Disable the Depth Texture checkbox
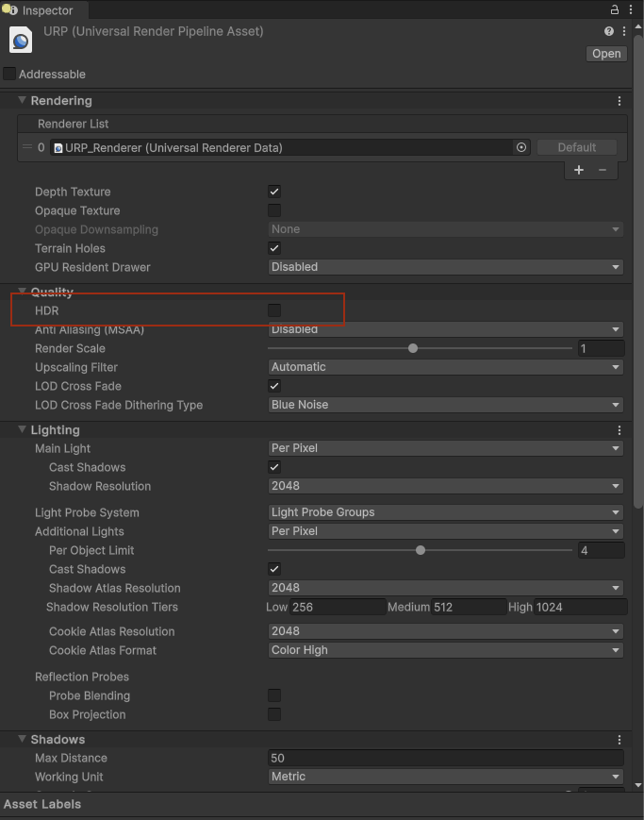Viewport: 644px width, 820px height. coord(273,192)
